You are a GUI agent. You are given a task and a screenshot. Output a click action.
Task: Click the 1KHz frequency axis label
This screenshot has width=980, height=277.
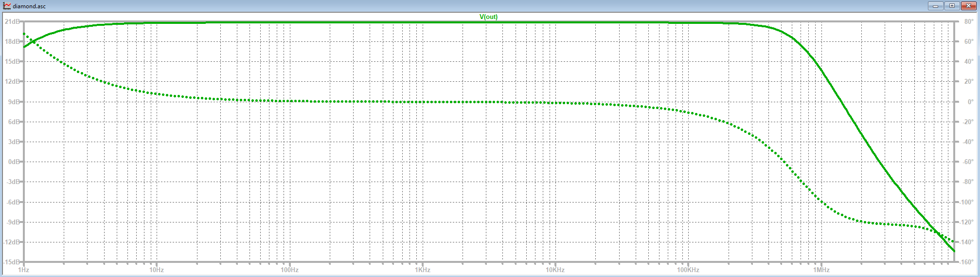(422, 270)
